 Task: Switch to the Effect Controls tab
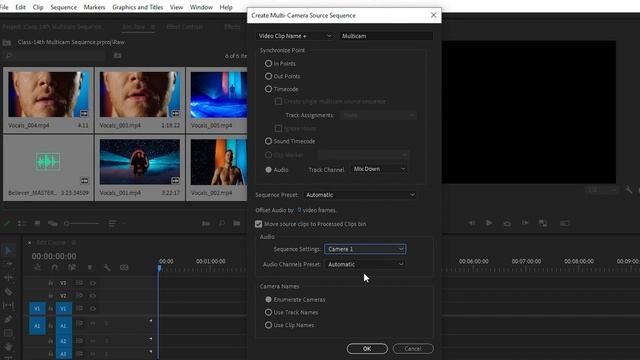[185, 27]
